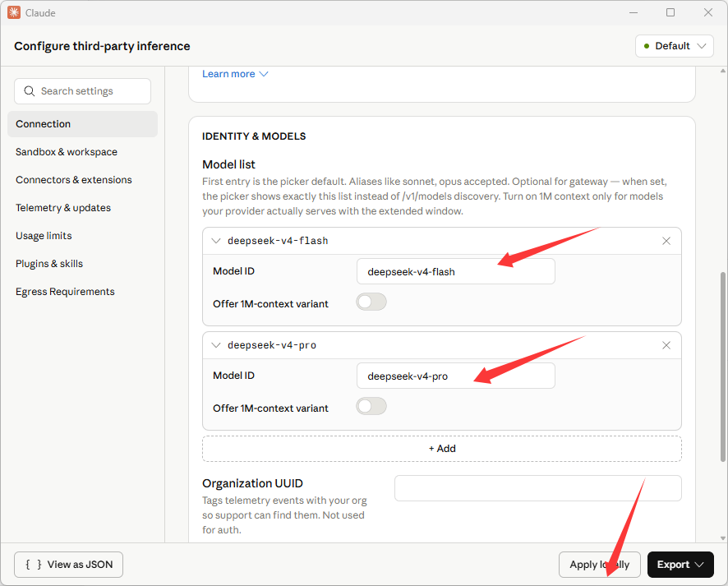Maximize the Claude window
The width and height of the screenshot is (728, 586).
coord(670,12)
